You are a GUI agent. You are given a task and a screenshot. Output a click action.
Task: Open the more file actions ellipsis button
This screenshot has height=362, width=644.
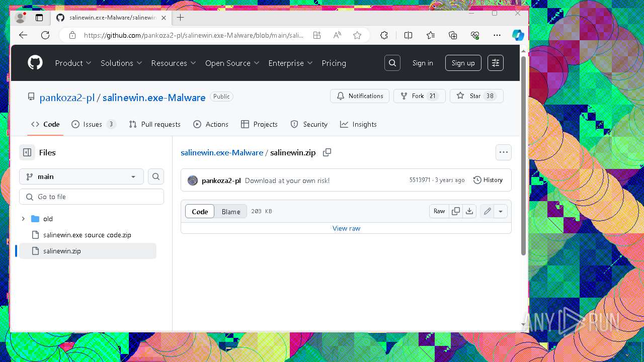pos(504,152)
